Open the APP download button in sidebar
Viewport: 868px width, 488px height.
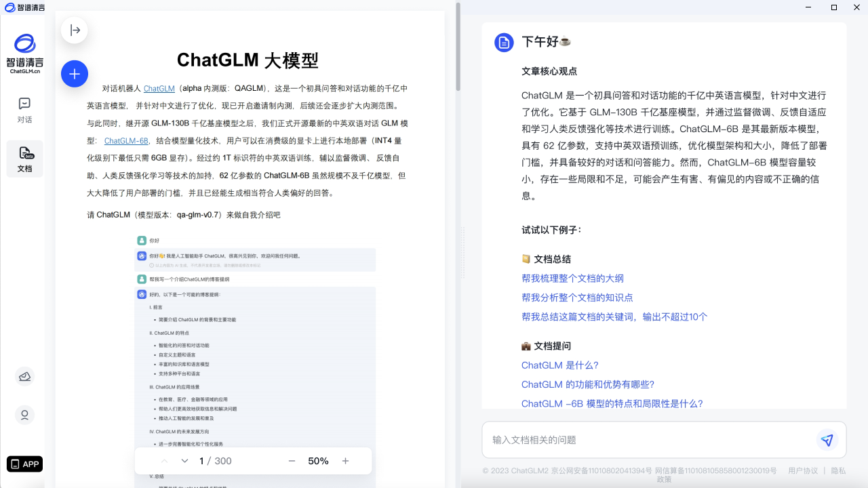point(24,464)
